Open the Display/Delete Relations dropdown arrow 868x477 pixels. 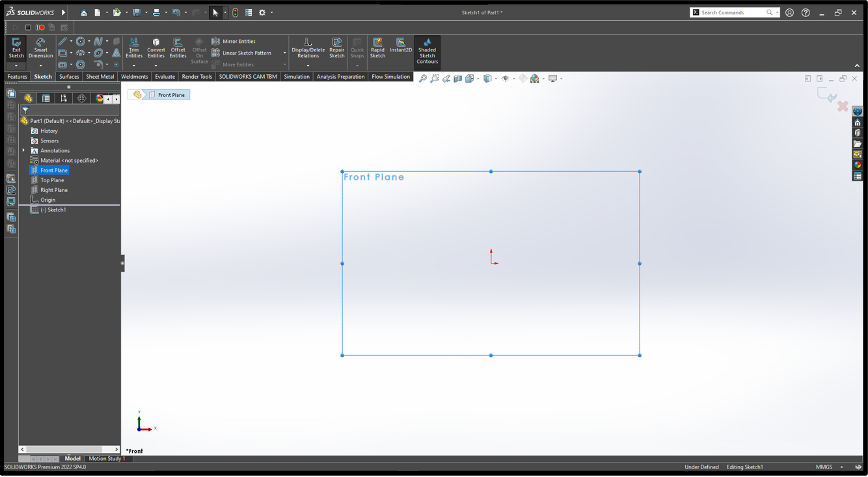[308, 65]
